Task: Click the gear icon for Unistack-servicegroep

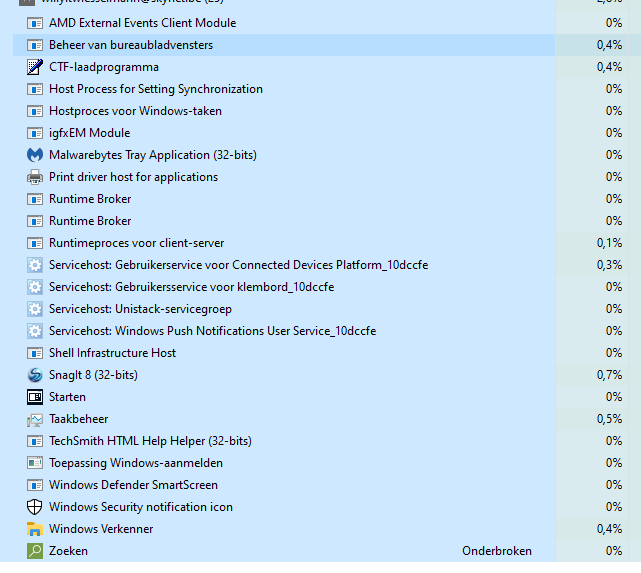Action: coord(35,309)
